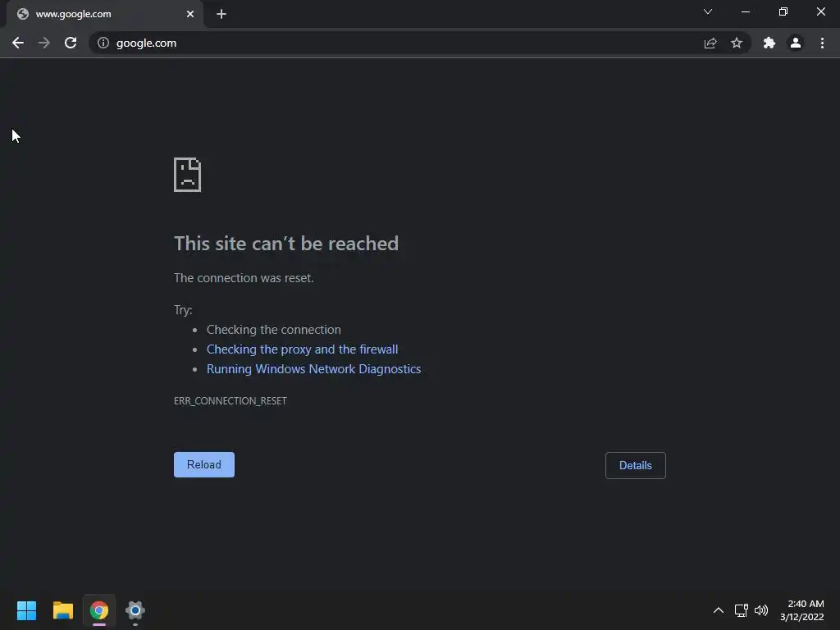This screenshot has width=840, height=630.
Task: Run Windows Network Diagnostics link
Action: click(313, 369)
